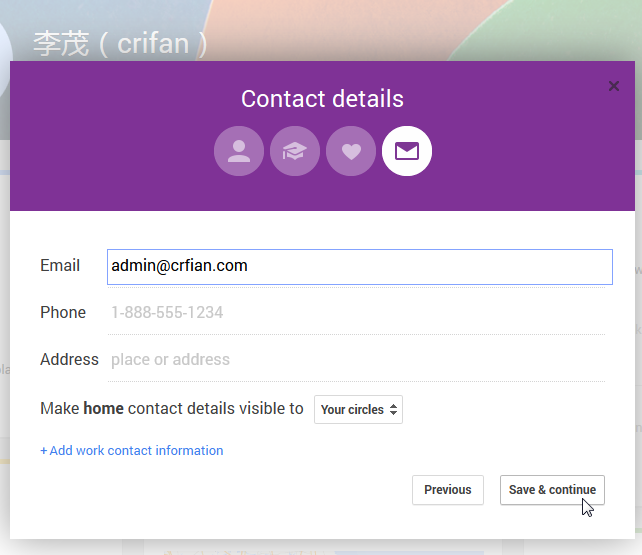Click the Contact details heading
This screenshot has width=642, height=555.
(x=322, y=100)
